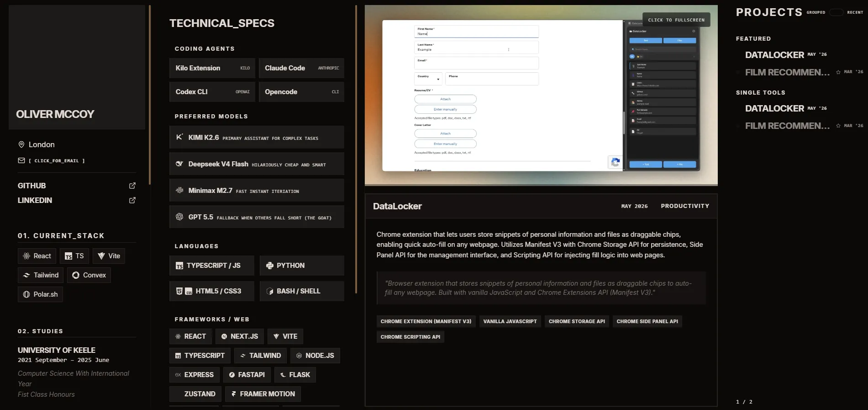Screen dimensions: 868x410
Task: Click the OpenAI logo beside GPT 5.5
Action: point(179,217)
